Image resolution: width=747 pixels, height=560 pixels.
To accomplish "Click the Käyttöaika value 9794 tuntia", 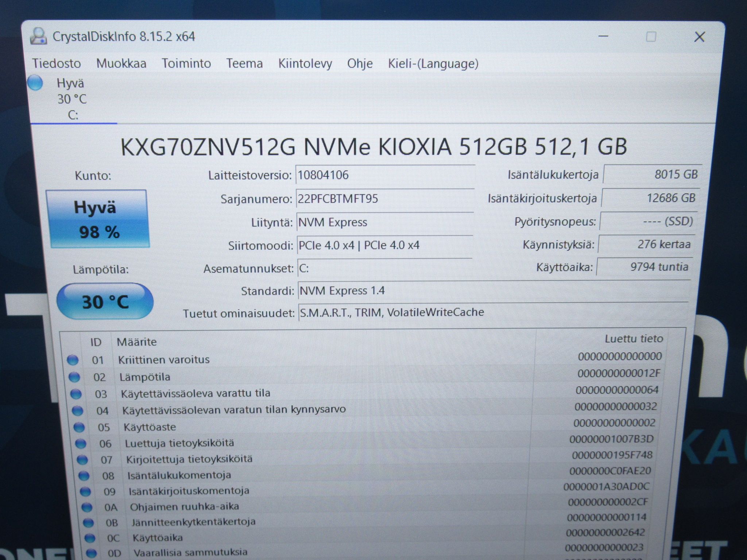I will coord(644,267).
